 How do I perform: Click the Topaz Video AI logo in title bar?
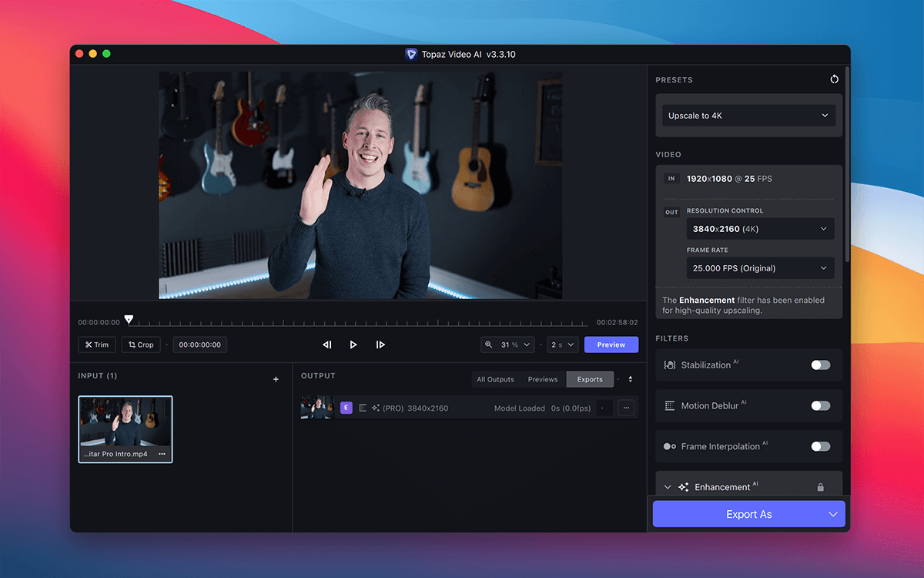[411, 54]
